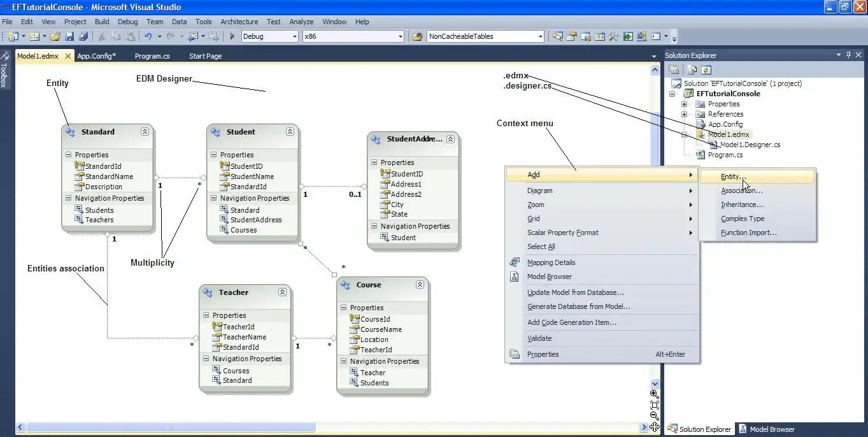Screen dimensions: 868x437
Task: Choose Update Model from Database option
Action: 575,292
